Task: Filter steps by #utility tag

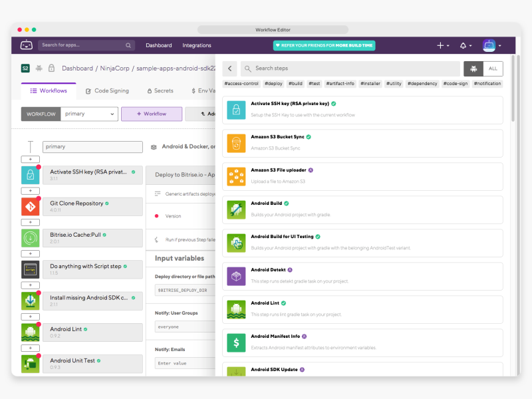Action: [x=394, y=84]
